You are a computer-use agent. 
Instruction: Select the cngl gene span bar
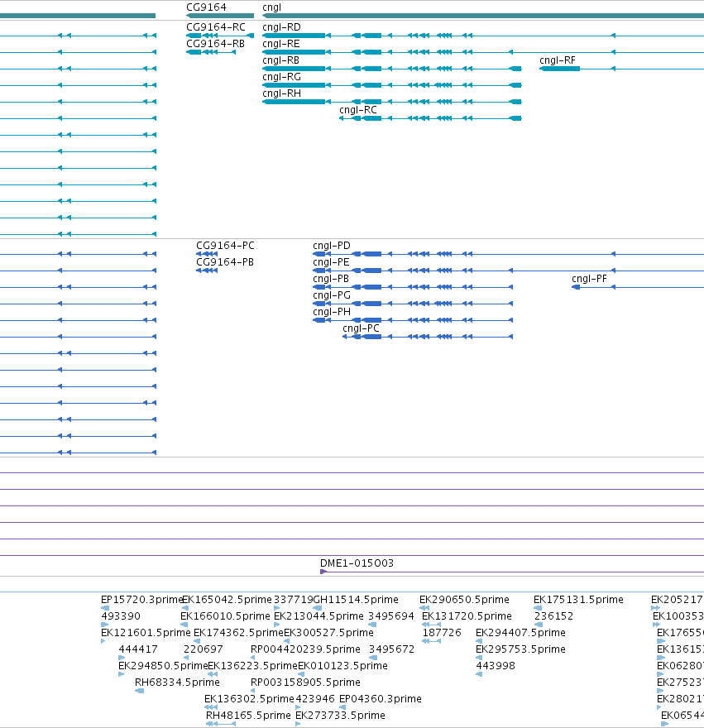tap(483, 16)
